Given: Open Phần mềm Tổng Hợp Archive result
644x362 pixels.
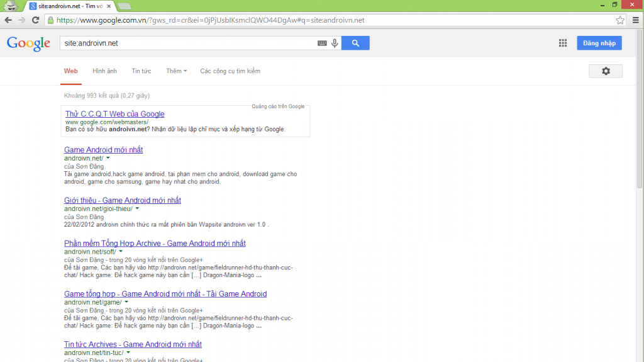Looking at the screenshot, I should coord(155,243).
